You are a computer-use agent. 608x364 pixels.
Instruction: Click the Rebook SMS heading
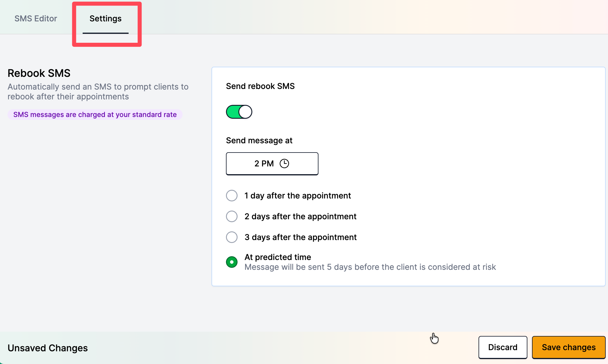click(39, 73)
